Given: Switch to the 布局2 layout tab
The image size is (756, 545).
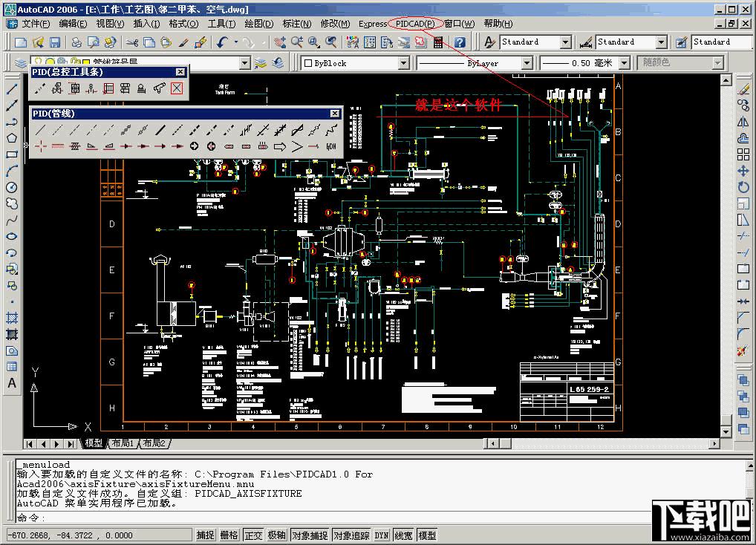Looking at the screenshot, I should [x=154, y=443].
